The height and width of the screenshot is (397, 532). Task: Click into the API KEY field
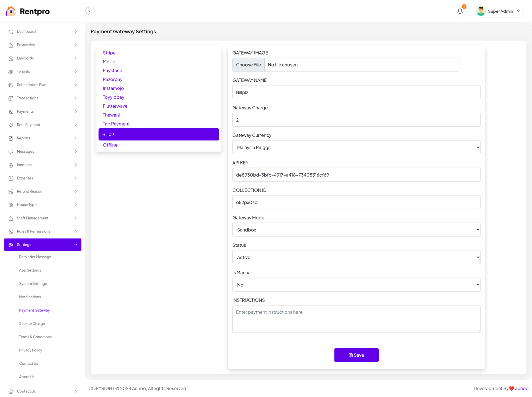pos(356,175)
